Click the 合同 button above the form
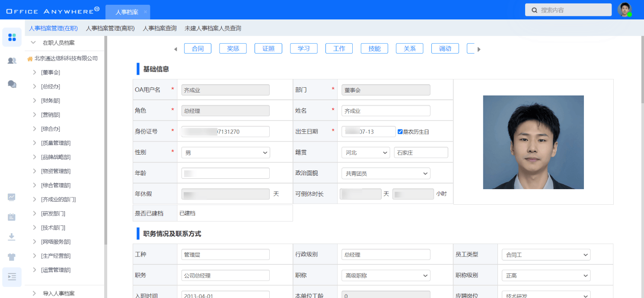This screenshot has width=644, height=298. coord(198,48)
